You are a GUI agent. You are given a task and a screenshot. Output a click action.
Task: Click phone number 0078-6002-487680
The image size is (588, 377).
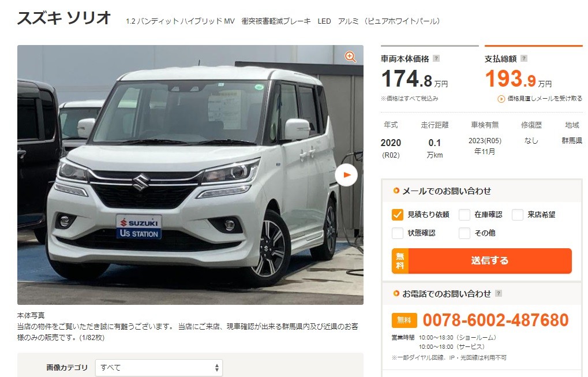tap(496, 320)
